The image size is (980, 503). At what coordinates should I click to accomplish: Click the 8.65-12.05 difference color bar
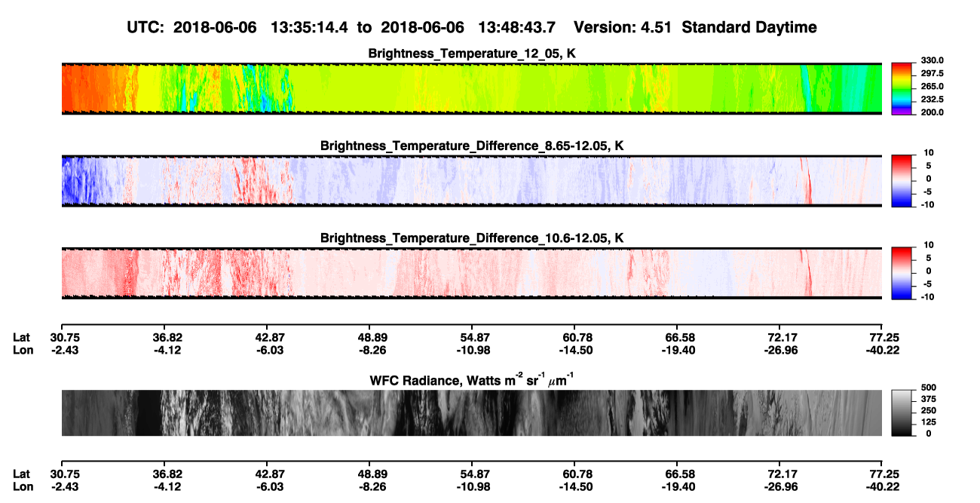point(901,179)
